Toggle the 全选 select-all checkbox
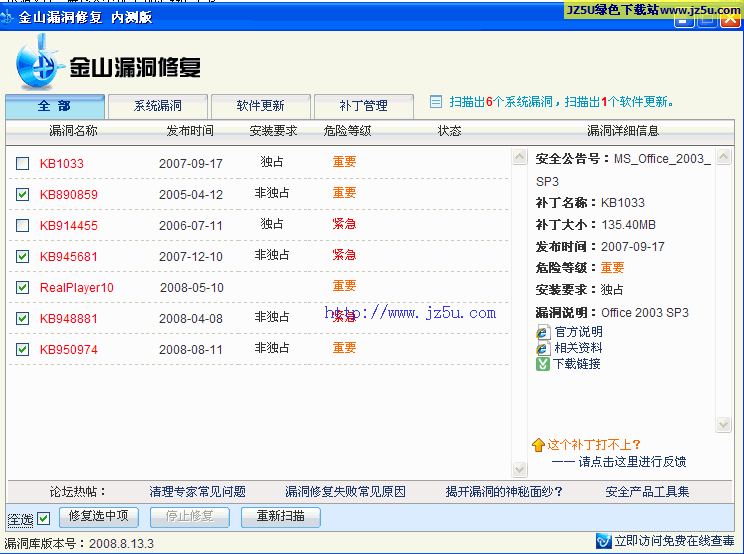This screenshot has height=554, width=744. 43,518
